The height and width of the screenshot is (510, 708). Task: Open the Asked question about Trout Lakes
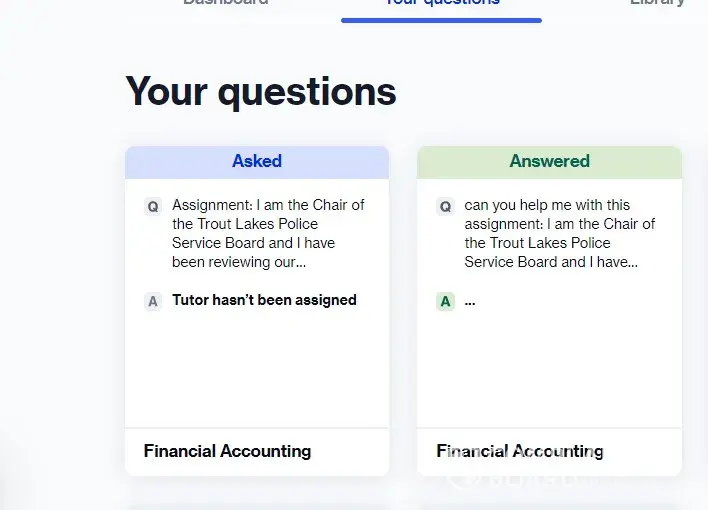(x=268, y=233)
